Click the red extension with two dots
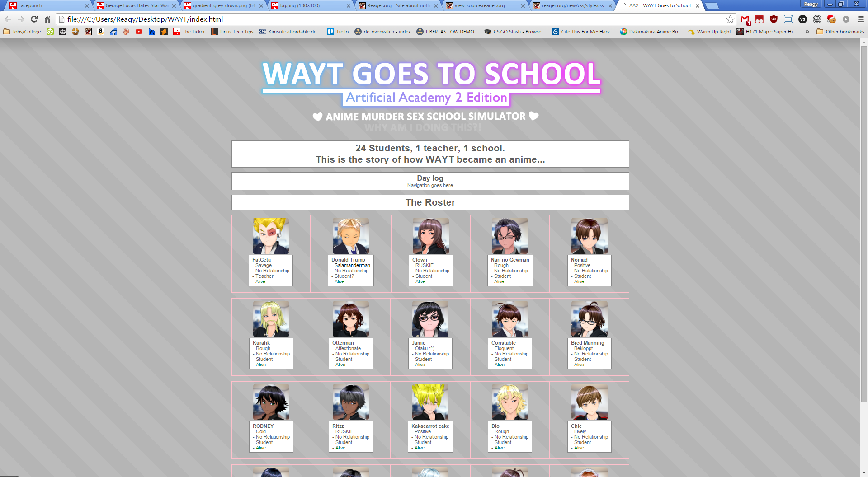 [x=759, y=19]
